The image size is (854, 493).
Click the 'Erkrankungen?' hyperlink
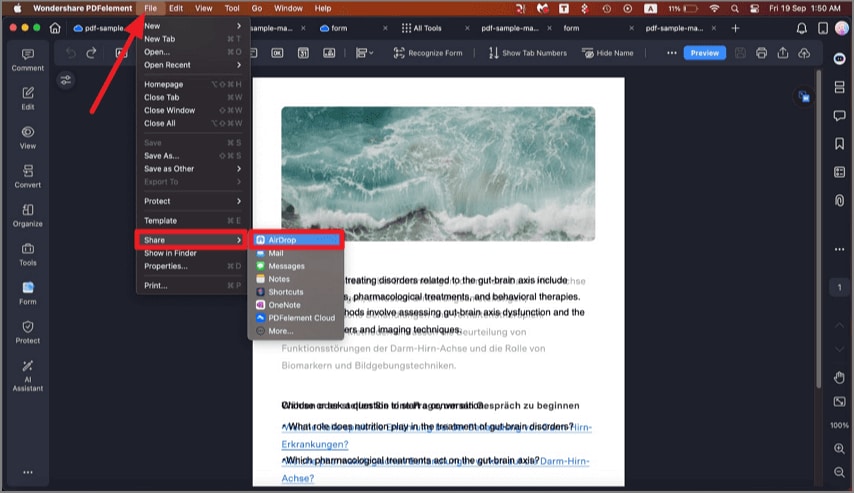(x=315, y=445)
